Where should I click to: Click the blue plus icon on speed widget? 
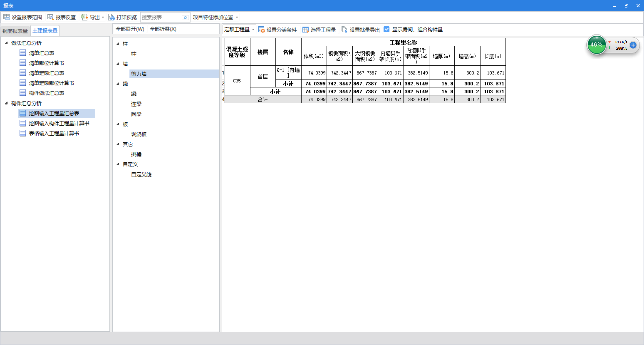[x=633, y=45]
